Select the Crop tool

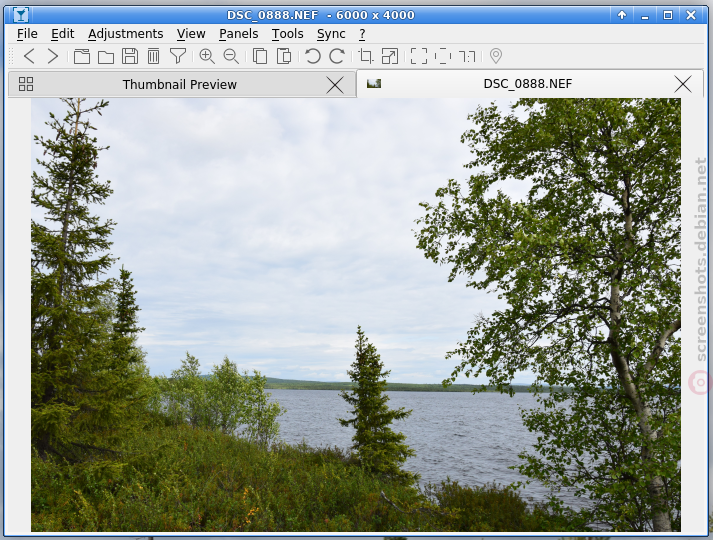pyautogui.click(x=366, y=56)
